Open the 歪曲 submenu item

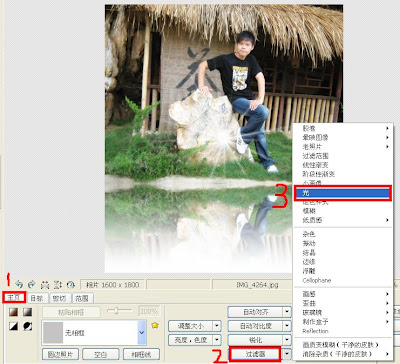click(x=342, y=303)
